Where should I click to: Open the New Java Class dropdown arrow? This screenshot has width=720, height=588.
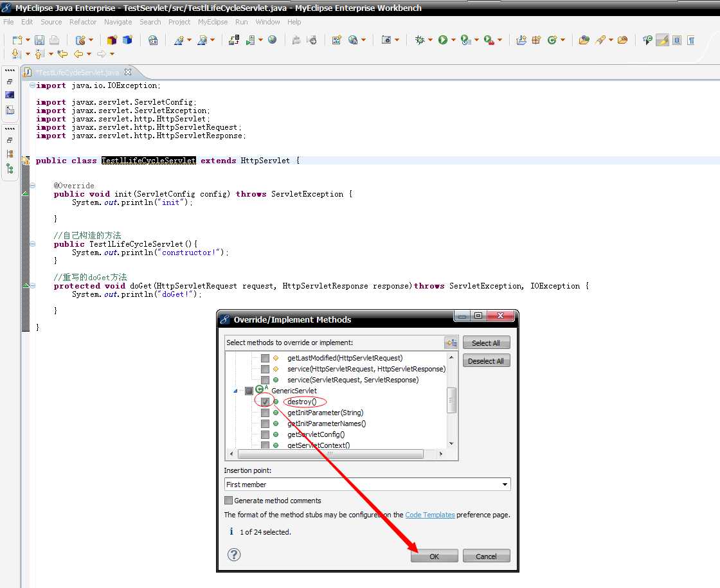point(562,40)
